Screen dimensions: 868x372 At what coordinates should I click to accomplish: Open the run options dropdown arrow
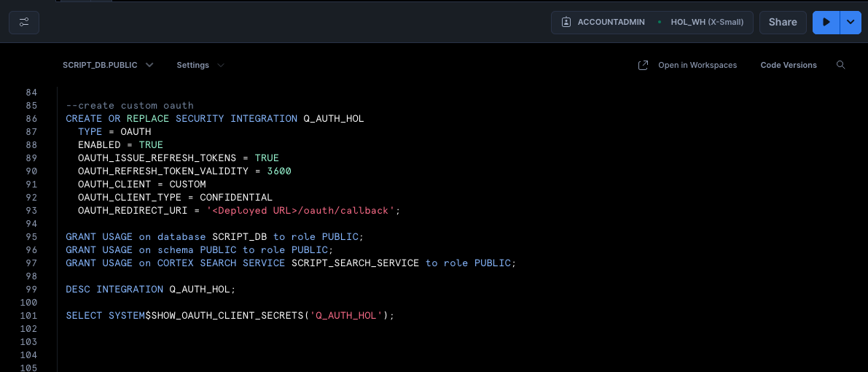click(851, 23)
